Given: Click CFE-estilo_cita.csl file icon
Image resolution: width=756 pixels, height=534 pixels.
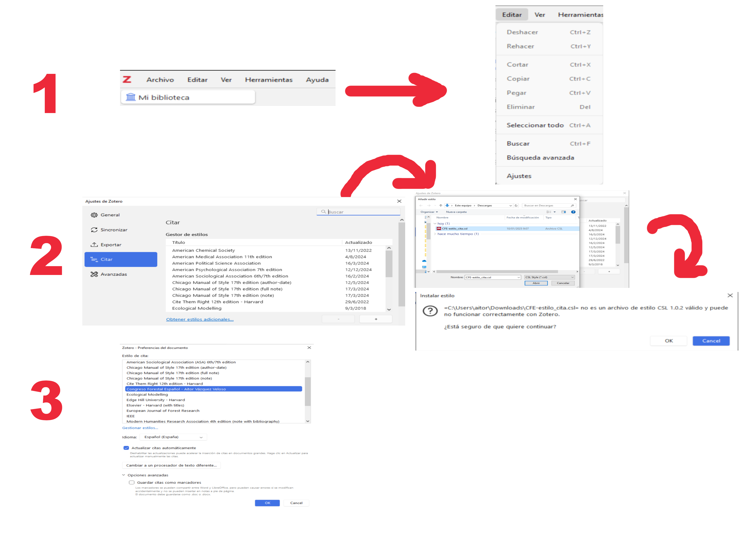Looking at the screenshot, I should point(439,229).
